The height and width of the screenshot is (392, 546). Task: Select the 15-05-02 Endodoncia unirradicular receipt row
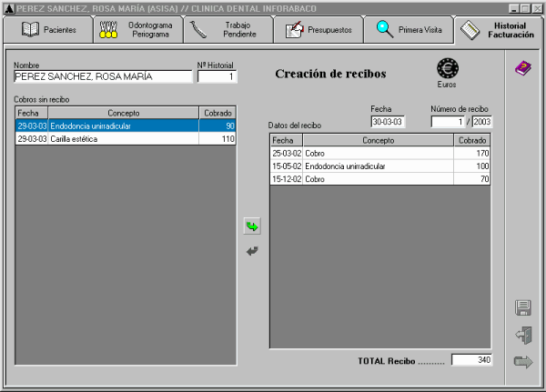(x=379, y=166)
